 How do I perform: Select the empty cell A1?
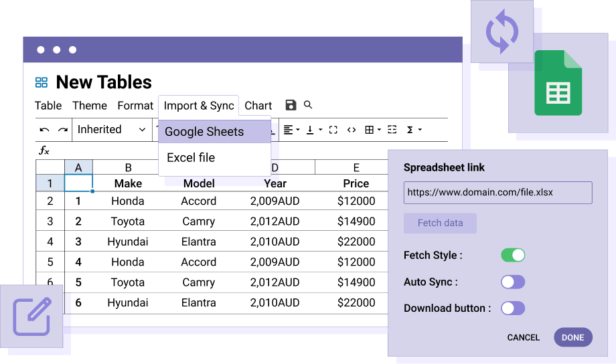point(78,183)
